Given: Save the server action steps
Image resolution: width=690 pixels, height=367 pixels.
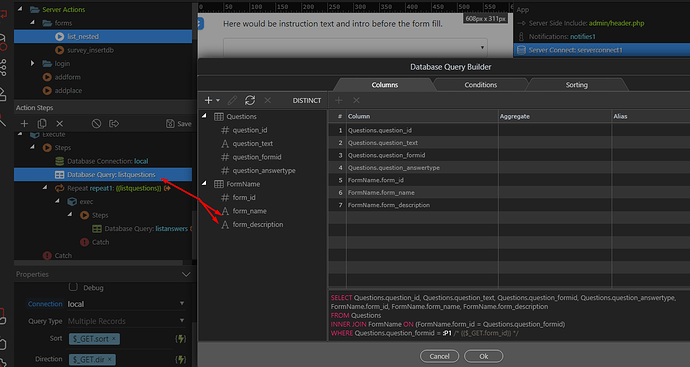Looking at the screenshot, I should point(178,124).
